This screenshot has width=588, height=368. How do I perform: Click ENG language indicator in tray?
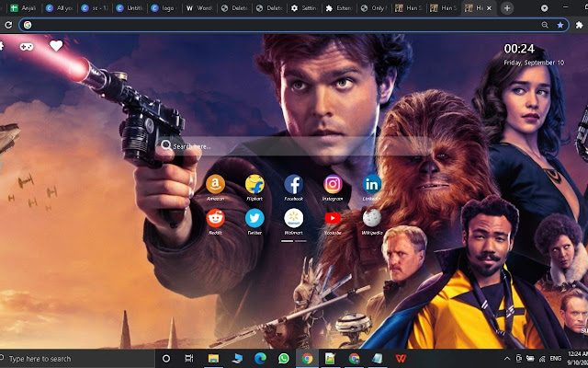click(x=556, y=359)
